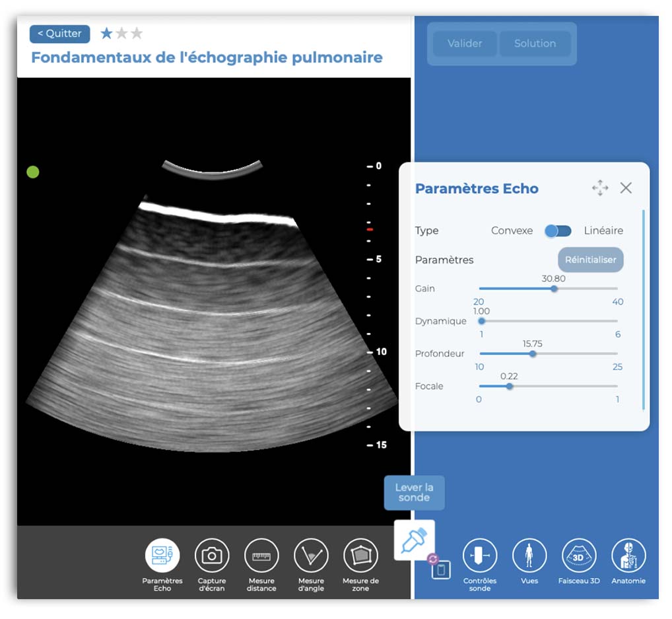Click the Capture d'écran camera icon

click(x=212, y=556)
